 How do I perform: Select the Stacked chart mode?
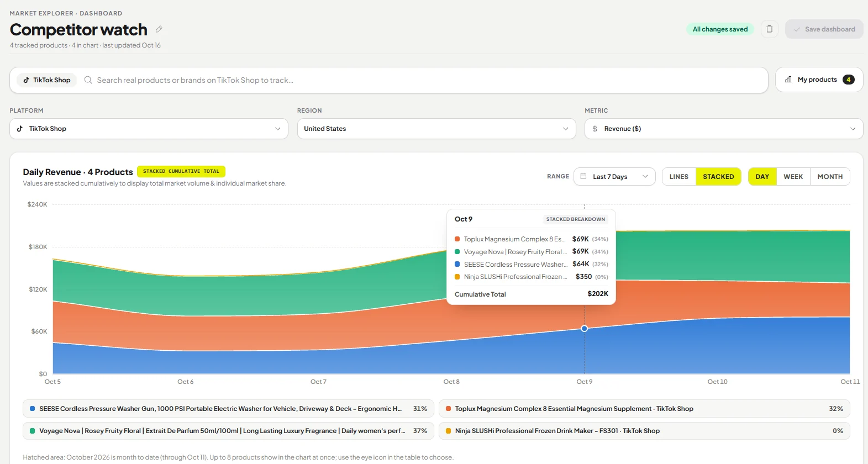718,177
